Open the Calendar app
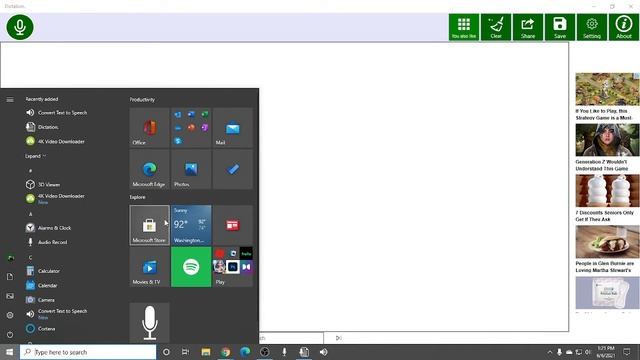The image size is (640, 360). tap(42, 285)
